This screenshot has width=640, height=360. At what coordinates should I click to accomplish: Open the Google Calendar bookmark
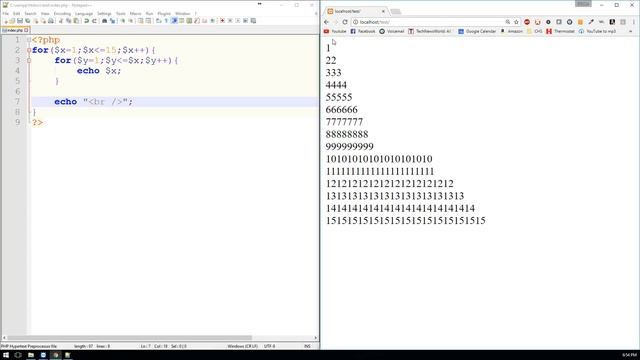[477, 31]
